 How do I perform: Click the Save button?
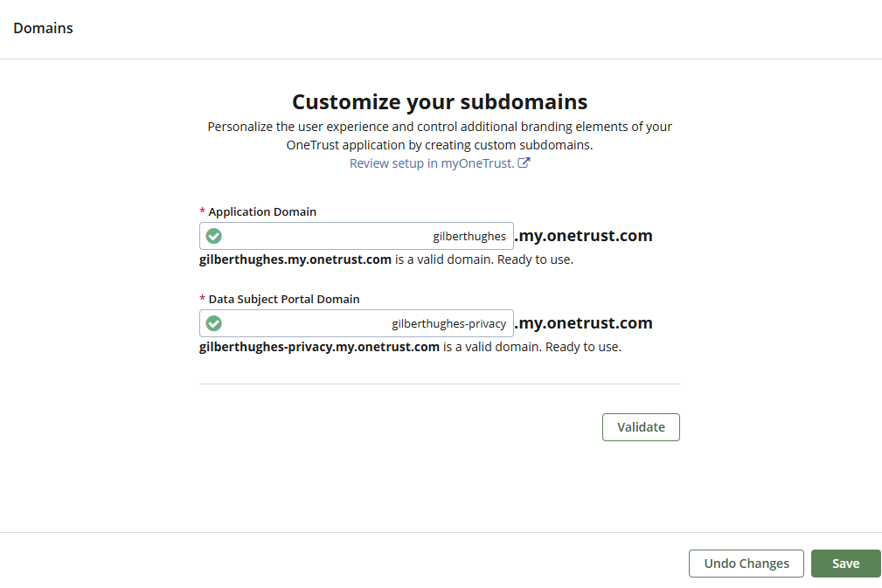(845, 564)
